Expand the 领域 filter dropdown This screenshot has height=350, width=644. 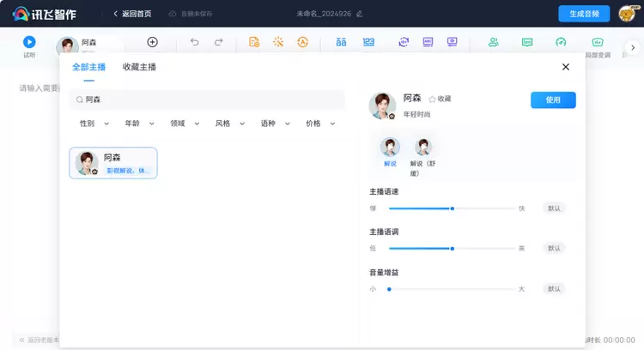(185, 124)
